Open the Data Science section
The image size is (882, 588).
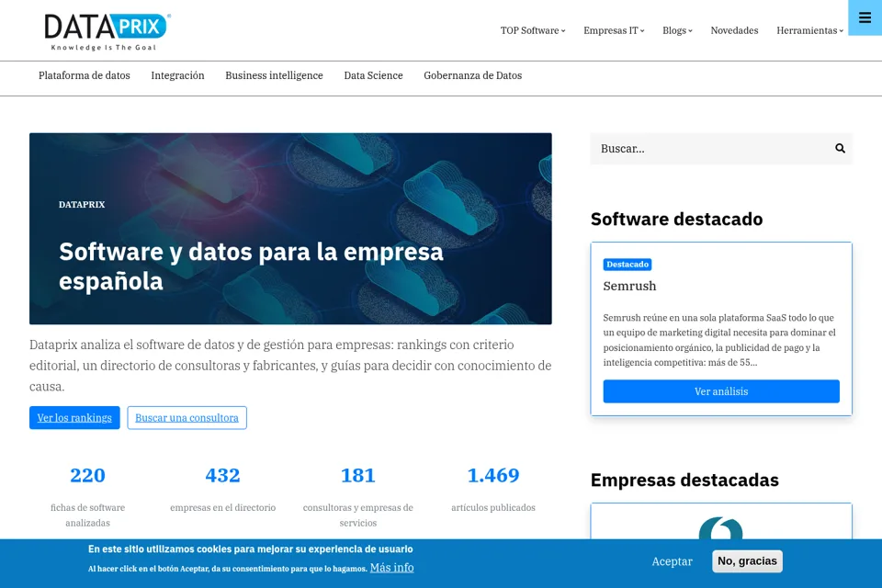click(x=374, y=75)
